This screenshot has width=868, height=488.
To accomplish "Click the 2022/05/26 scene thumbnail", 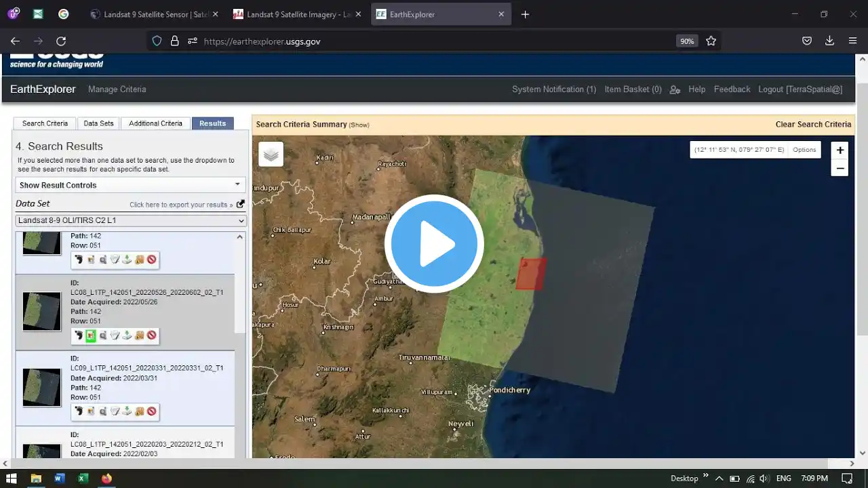I will click(x=41, y=311).
